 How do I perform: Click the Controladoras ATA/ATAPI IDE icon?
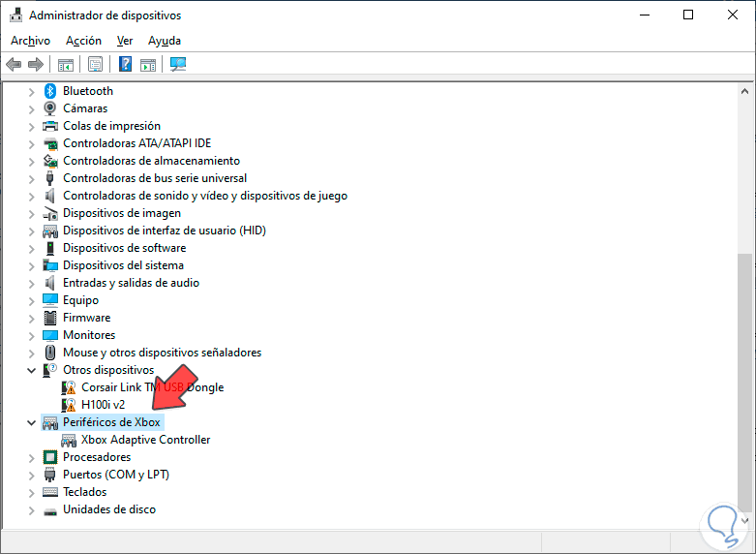(x=50, y=143)
